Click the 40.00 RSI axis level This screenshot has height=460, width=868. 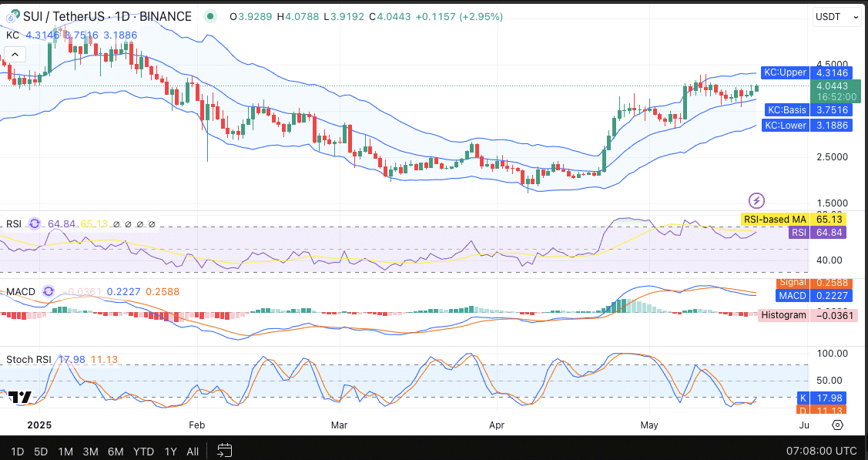point(829,260)
